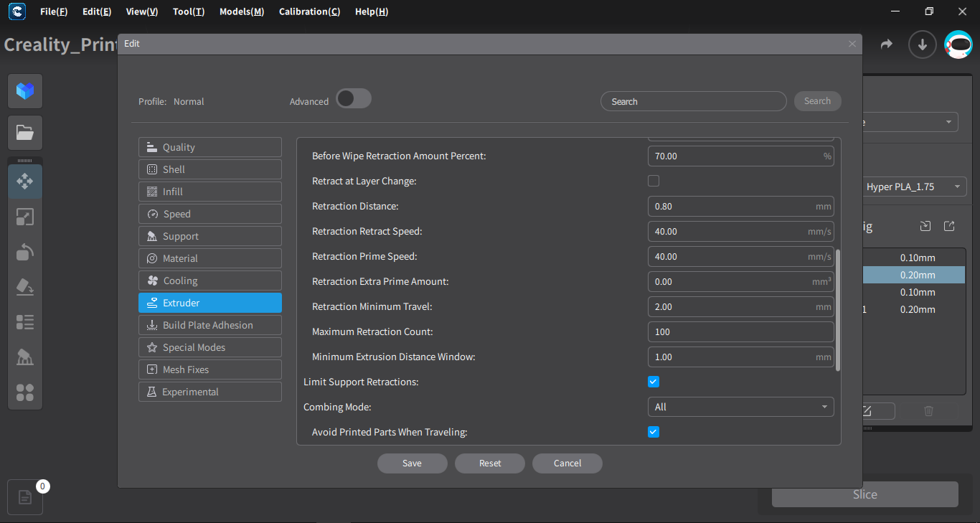Click the Reset button
The width and height of the screenshot is (980, 523).
click(490, 463)
